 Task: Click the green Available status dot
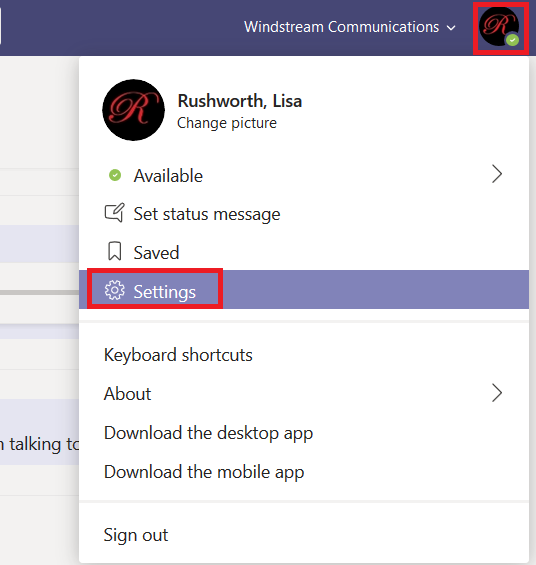[115, 175]
